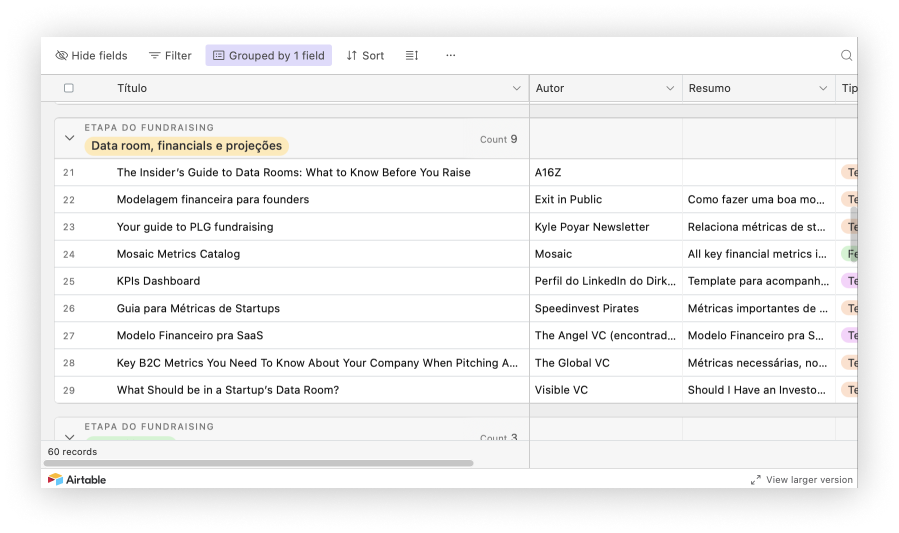Click the expand arrows for larger version
Image resolution: width=899 pixels, height=533 pixels.
click(756, 480)
